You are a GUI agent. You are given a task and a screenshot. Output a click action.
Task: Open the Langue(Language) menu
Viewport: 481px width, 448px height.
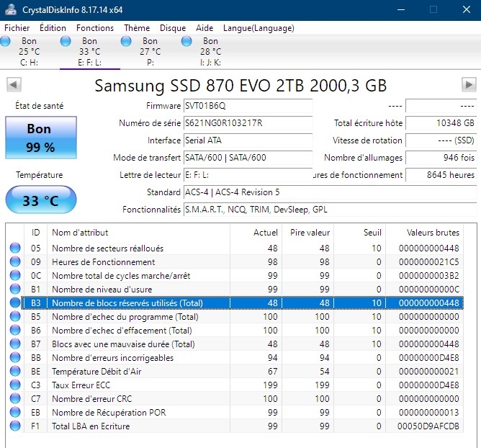(x=259, y=28)
